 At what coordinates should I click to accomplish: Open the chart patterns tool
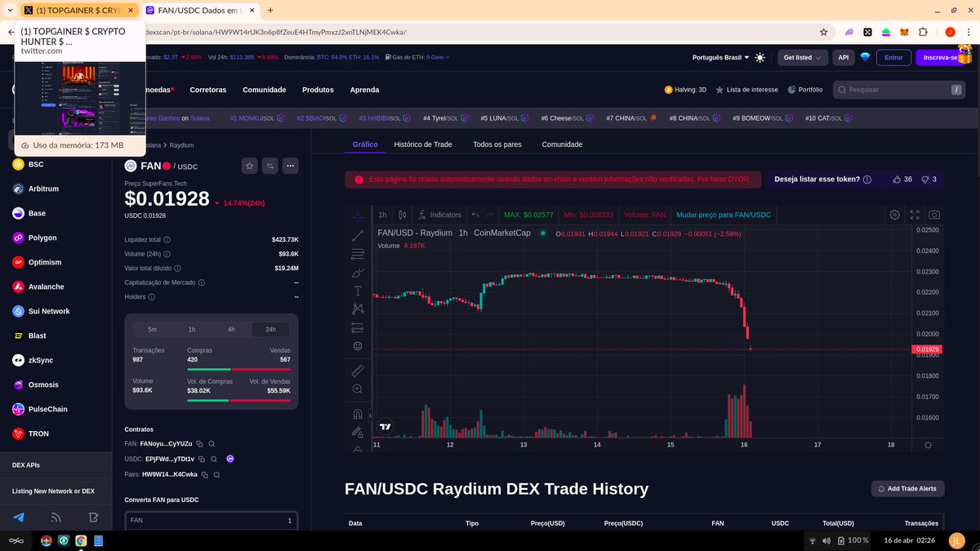pos(358,309)
